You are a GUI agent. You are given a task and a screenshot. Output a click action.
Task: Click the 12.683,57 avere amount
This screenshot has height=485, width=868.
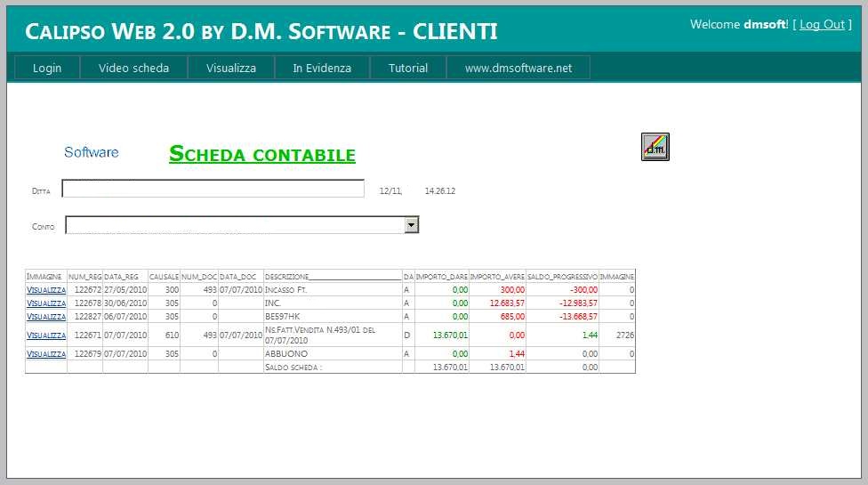507,303
